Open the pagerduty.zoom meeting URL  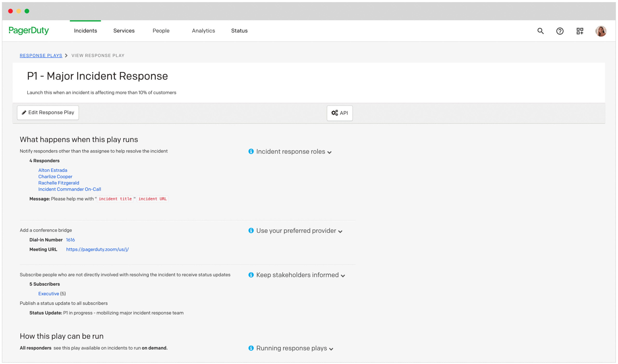98,249
